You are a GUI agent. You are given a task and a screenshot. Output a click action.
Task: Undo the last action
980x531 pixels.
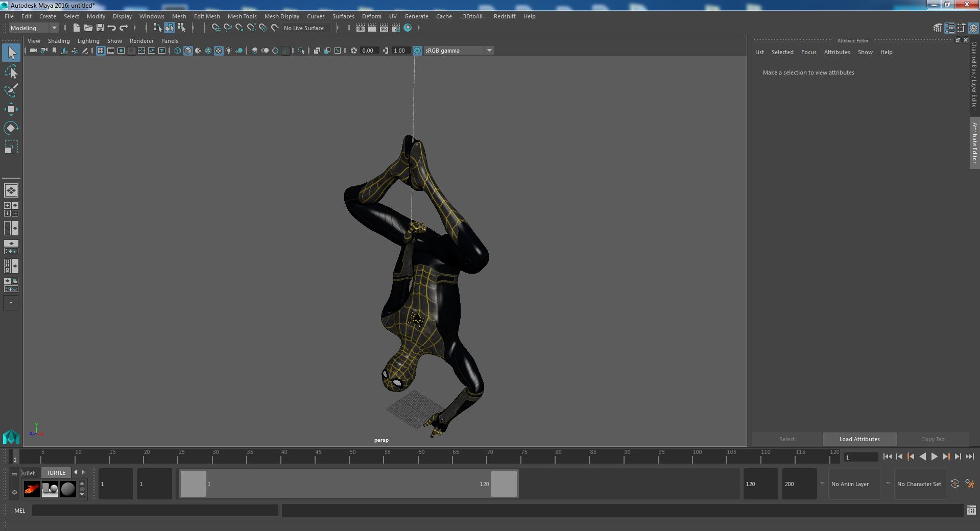pos(111,28)
